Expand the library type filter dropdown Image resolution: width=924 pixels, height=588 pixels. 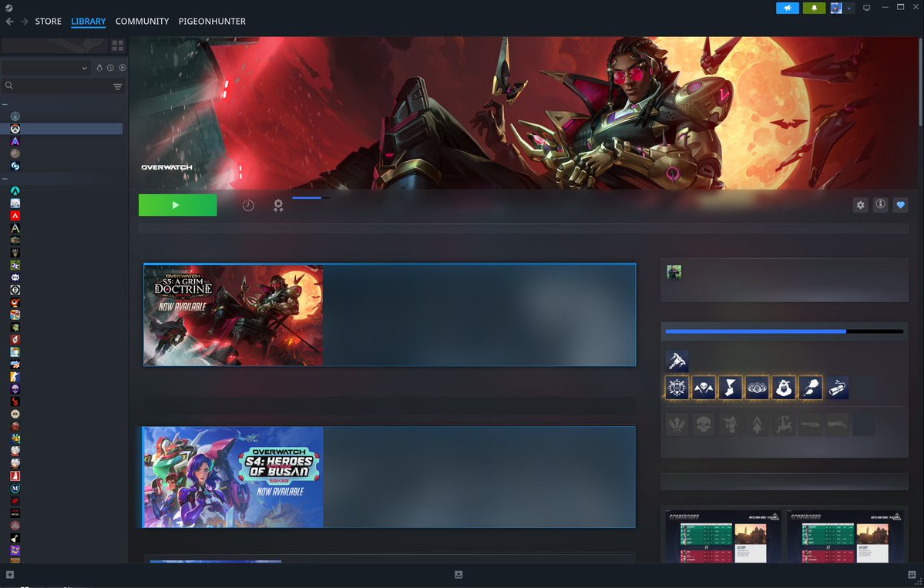point(45,68)
